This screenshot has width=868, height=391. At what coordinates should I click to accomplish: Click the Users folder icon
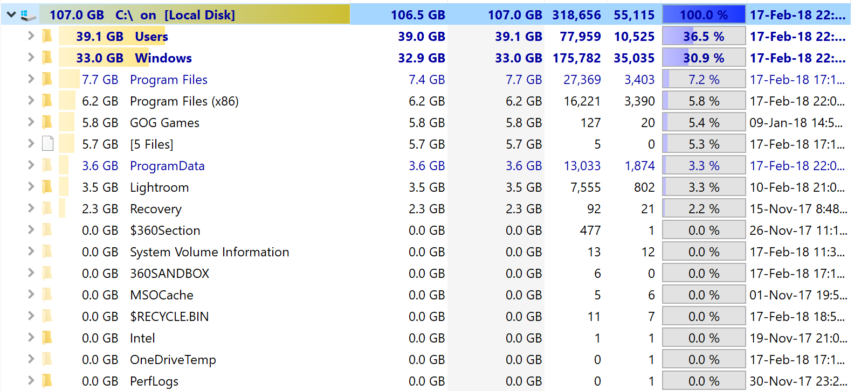[47, 36]
